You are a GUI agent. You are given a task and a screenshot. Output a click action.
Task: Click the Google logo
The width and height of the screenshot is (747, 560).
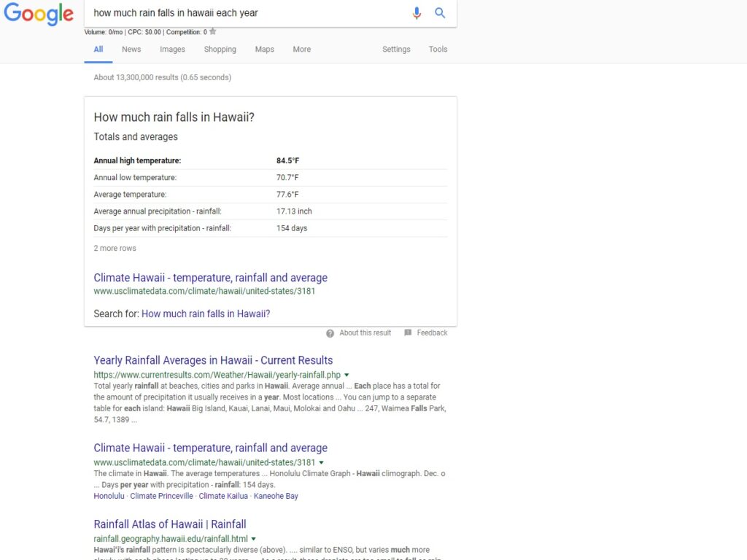tap(39, 14)
